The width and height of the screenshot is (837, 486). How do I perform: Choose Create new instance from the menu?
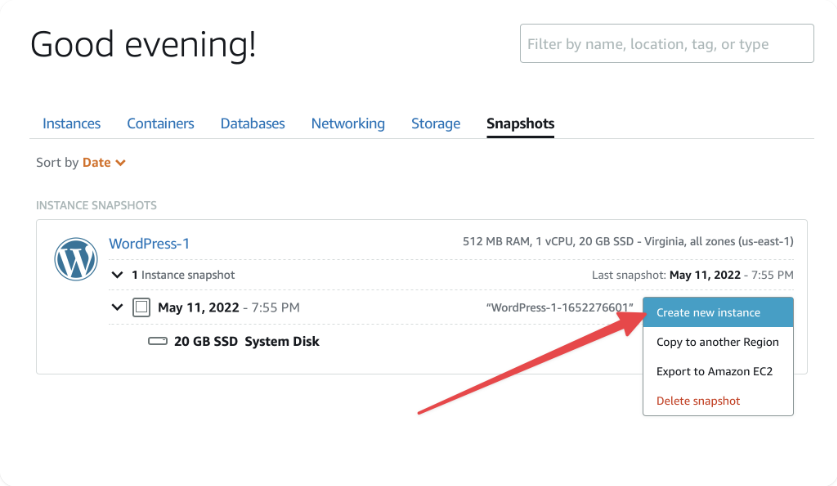point(718,312)
